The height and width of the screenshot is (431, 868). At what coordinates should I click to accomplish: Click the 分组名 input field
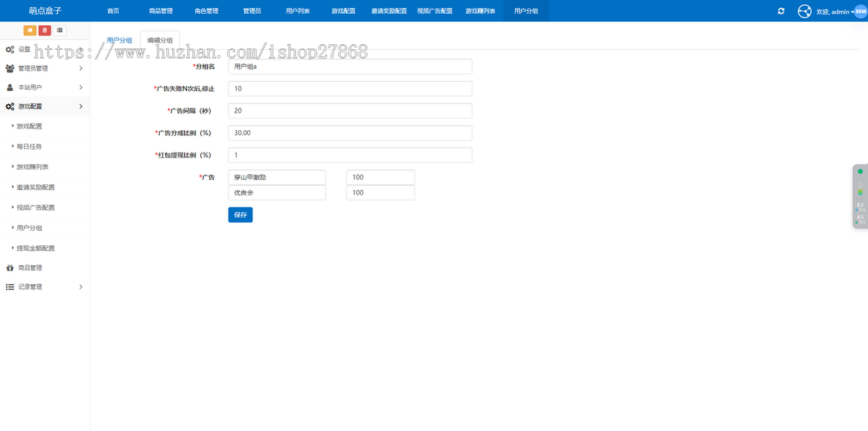pos(350,67)
